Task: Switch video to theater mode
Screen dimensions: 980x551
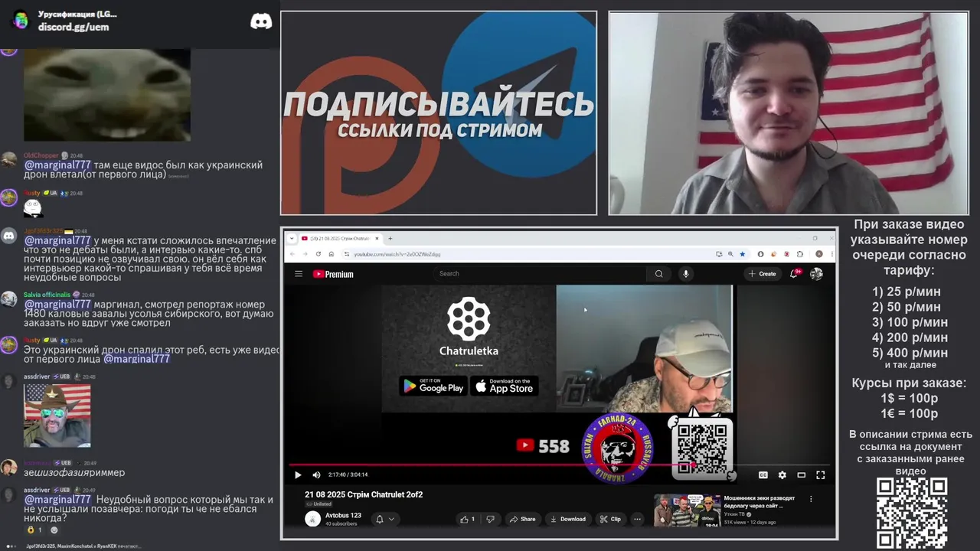Action: (801, 474)
